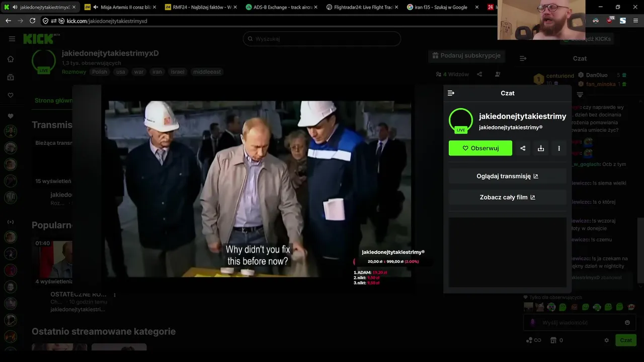Open the Home icon in Kick sidebar
Image resolution: width=644 pixels, height=362 pixels.
[x=11, y=59]
